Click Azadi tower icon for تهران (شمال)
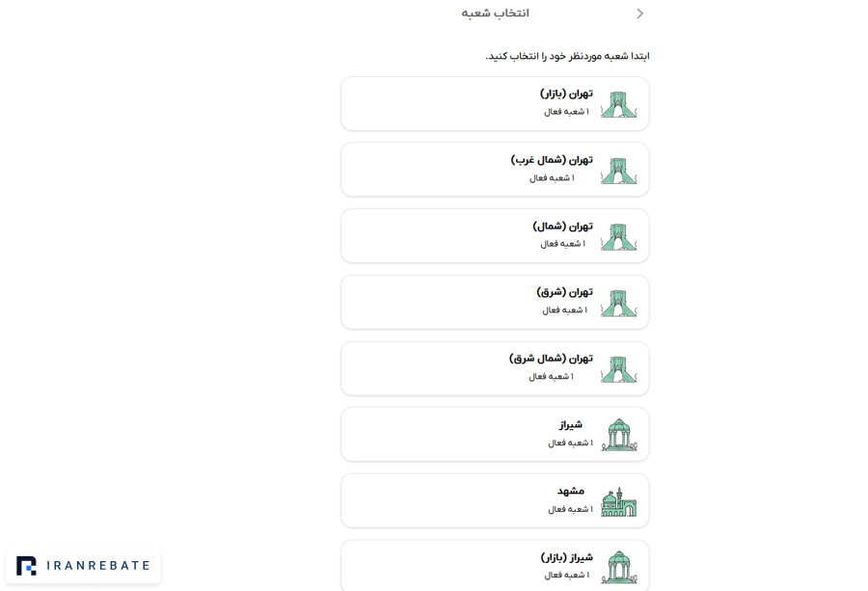This screenshot has width=868, height=591. [619, 236]
